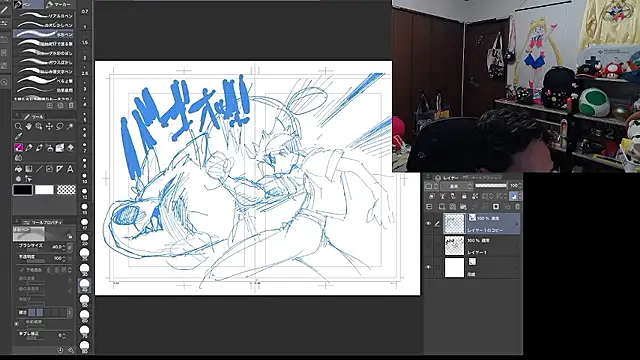This screenshot has height=360, width=640.
Task: Click the delete layer trash icon
Action: [518, 207]
